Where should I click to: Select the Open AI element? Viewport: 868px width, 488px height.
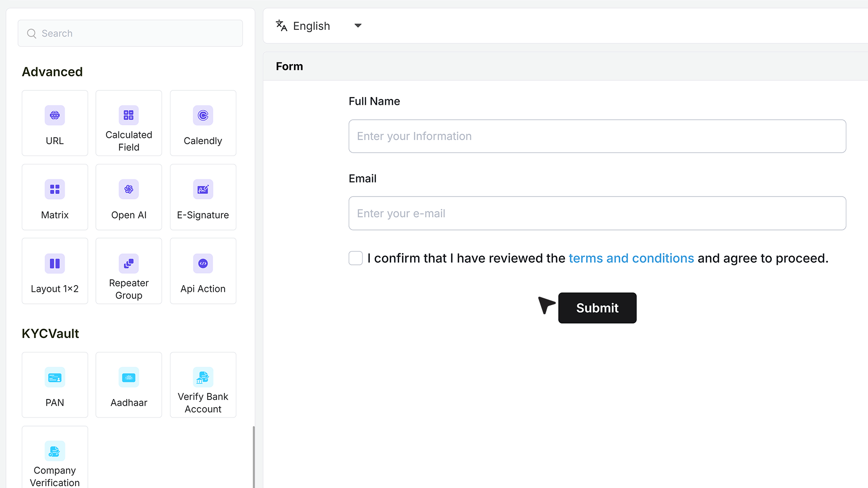point(129,197)
